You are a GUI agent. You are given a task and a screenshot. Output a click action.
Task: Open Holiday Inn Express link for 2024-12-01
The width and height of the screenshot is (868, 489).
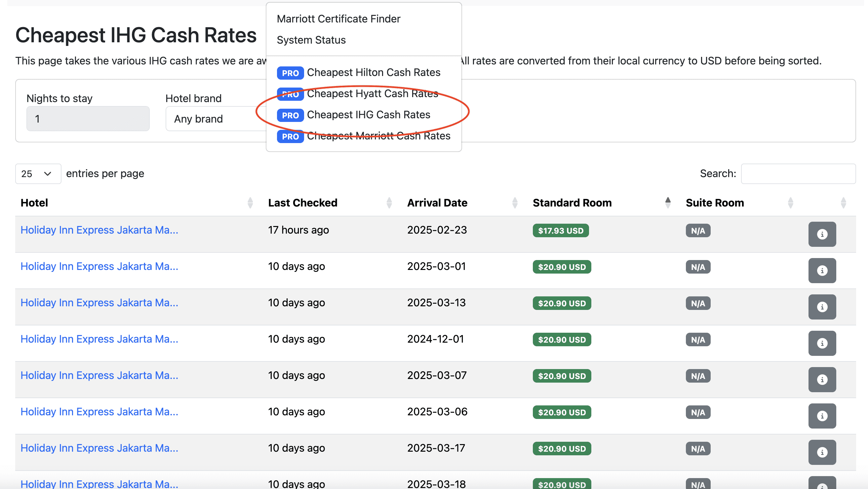(x=99, y=339)
